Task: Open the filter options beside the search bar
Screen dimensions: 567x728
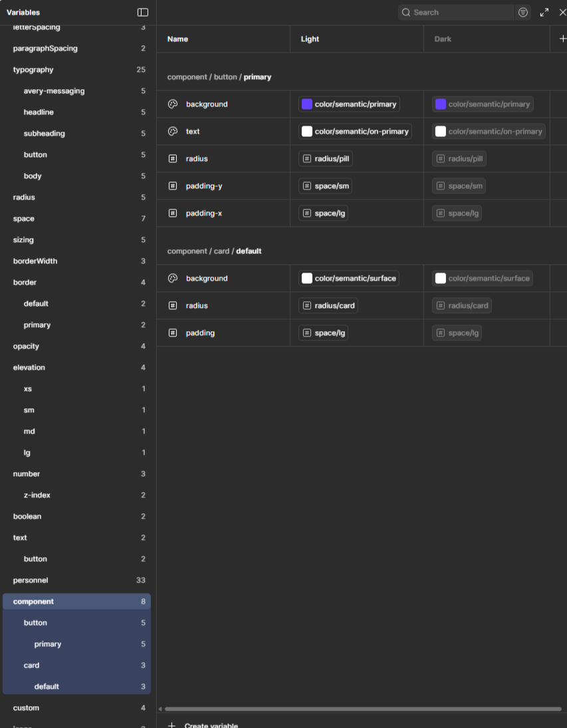Action: tap(522, 12)
